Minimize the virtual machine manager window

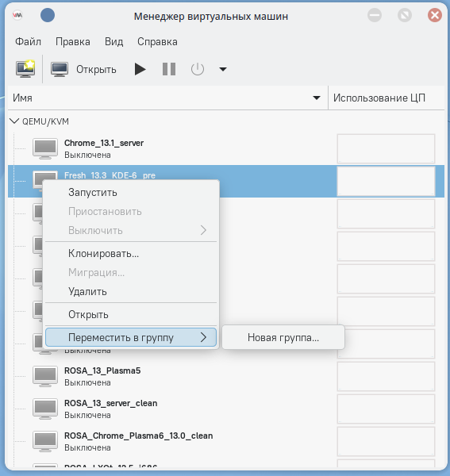[375, 15]
